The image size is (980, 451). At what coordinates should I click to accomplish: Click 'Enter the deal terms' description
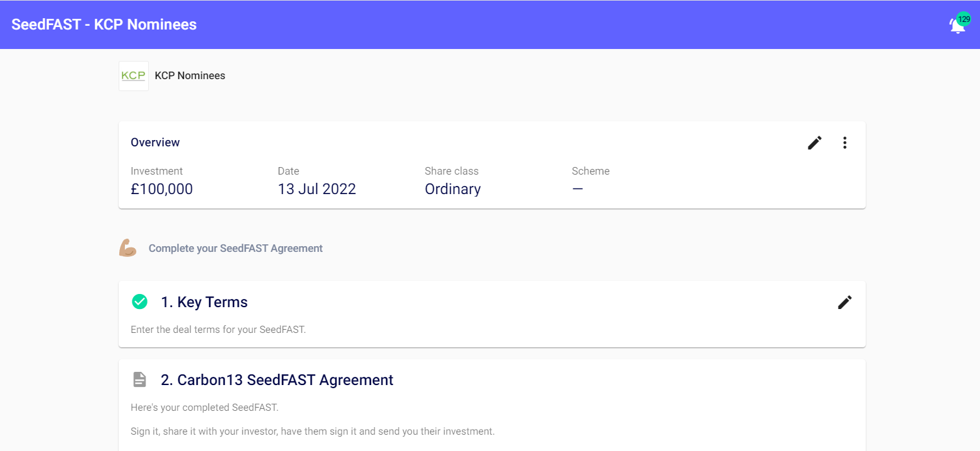tap(218, 329)
